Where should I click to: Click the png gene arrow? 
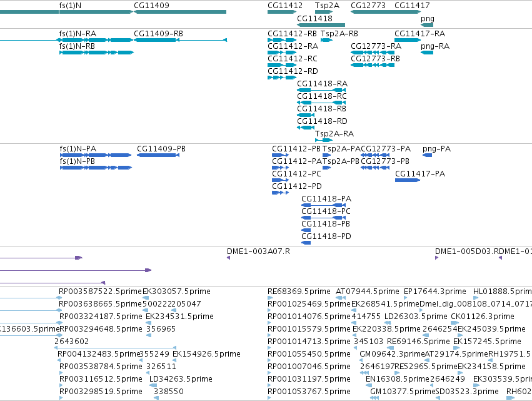(427, 25)
